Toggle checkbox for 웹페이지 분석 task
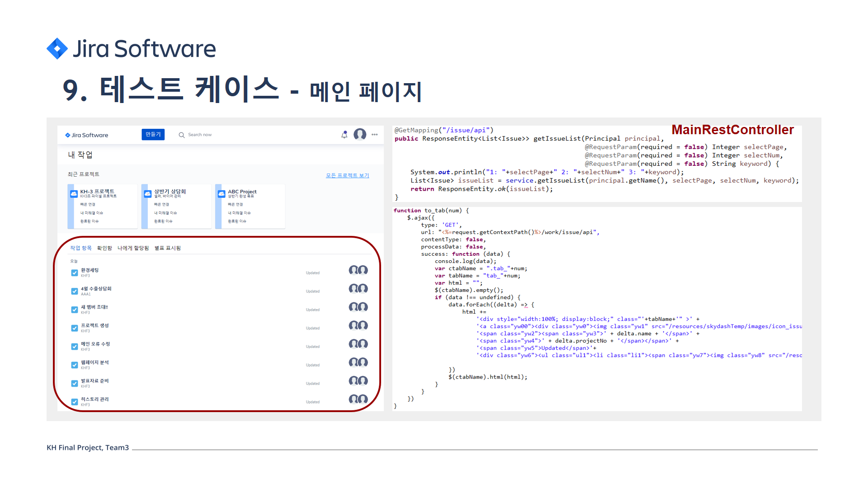The height and width of the screenshot is (488, 868). [x=75, y=365]
